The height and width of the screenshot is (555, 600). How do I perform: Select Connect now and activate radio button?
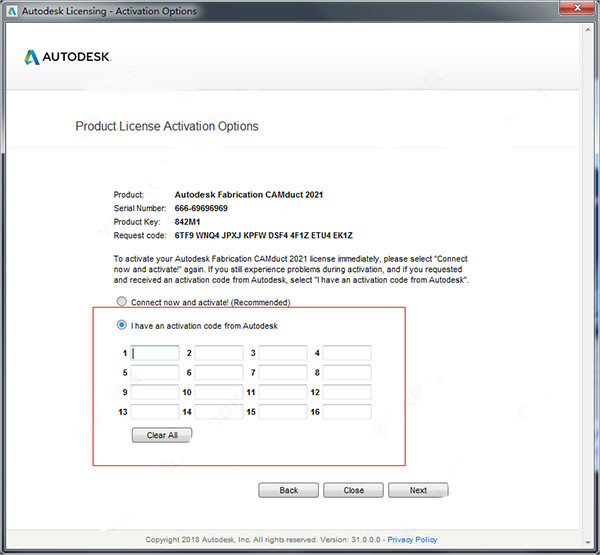(122, 302)
